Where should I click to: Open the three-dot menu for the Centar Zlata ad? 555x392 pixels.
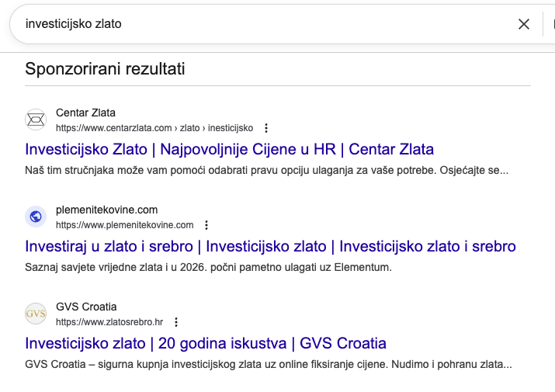[x=266, y=128]
